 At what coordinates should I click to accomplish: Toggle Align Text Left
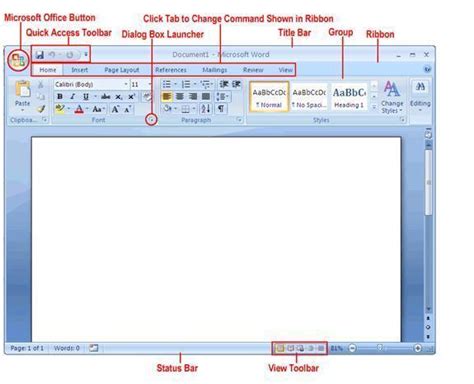pyautogui.click(x=167, y=97)
